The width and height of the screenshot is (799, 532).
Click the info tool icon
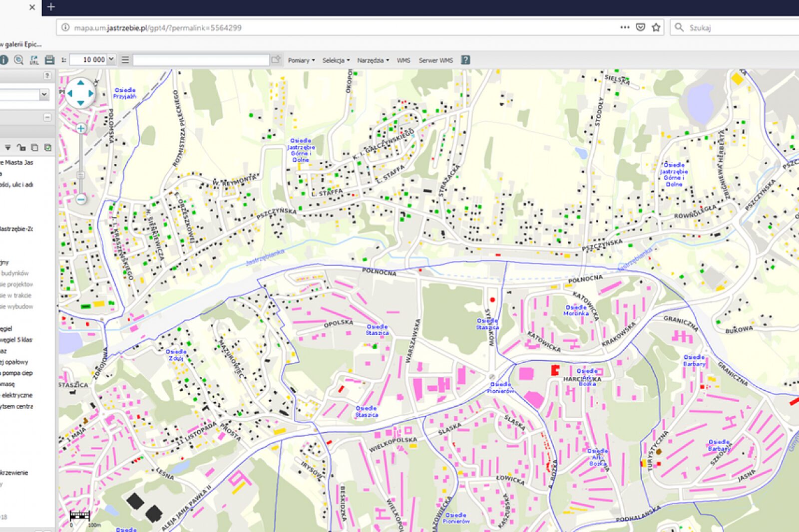point(4,60)
